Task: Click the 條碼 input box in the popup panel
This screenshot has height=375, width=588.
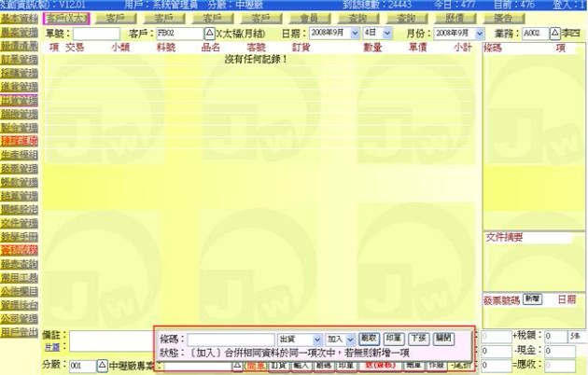Action: click(x=231, y=339)
